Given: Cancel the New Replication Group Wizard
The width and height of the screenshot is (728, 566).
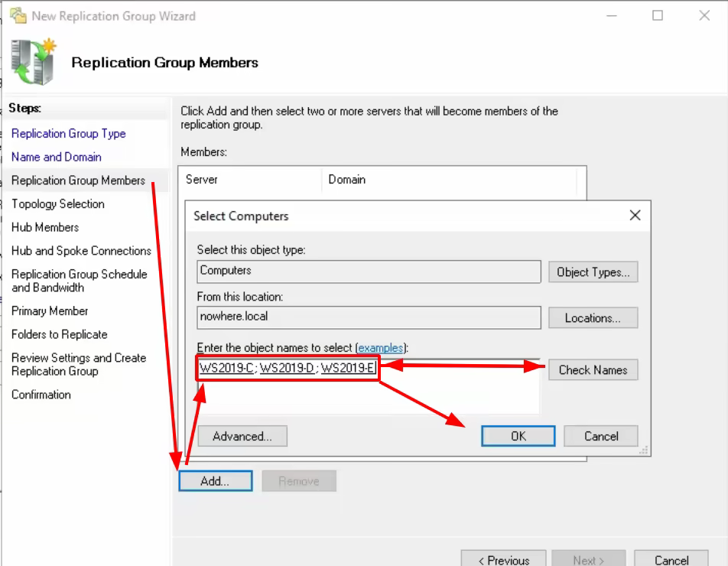Looking at the screenshot, I should coord(671,558).
